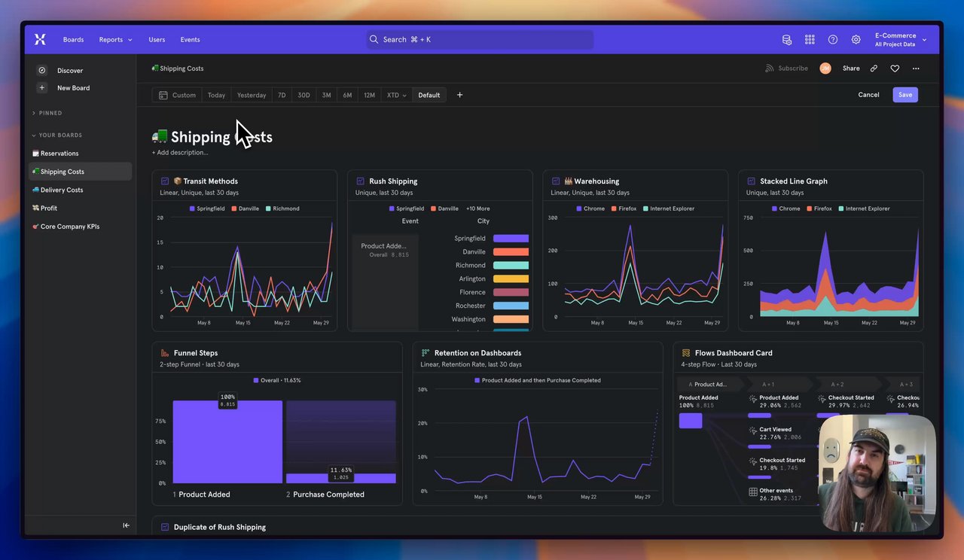The image size is (964, 560).
Task: Click the flows table icon beside Other events
Action: [x=753, y=492]
